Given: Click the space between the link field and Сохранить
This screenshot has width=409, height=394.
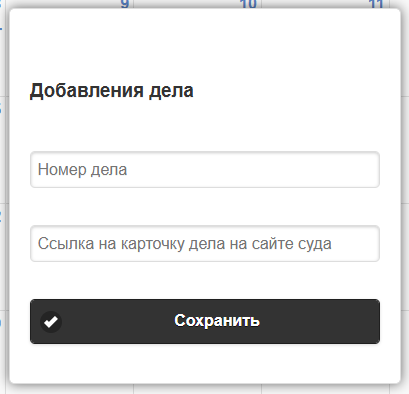Looking at the screenshot, I should pos(205,280).
